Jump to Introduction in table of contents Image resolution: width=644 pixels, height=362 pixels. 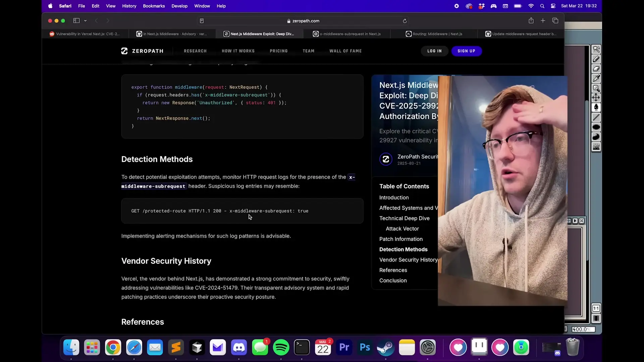pos(394,198)
